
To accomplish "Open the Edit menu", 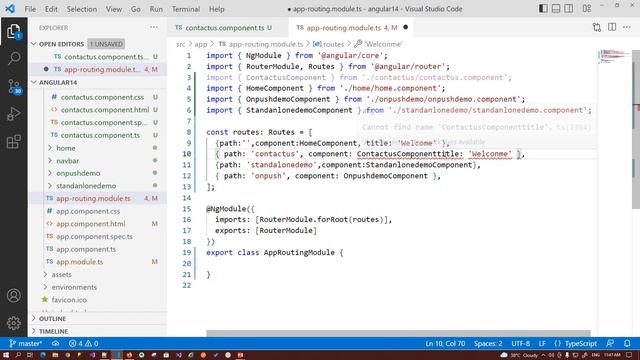I will tap(51, 9).
